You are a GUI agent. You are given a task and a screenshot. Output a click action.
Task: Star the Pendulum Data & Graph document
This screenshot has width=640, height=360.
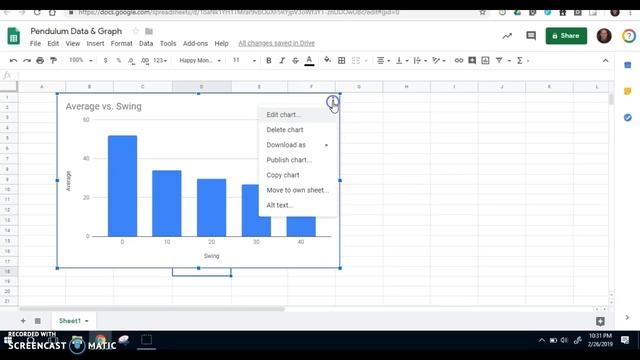click(136, 31)
